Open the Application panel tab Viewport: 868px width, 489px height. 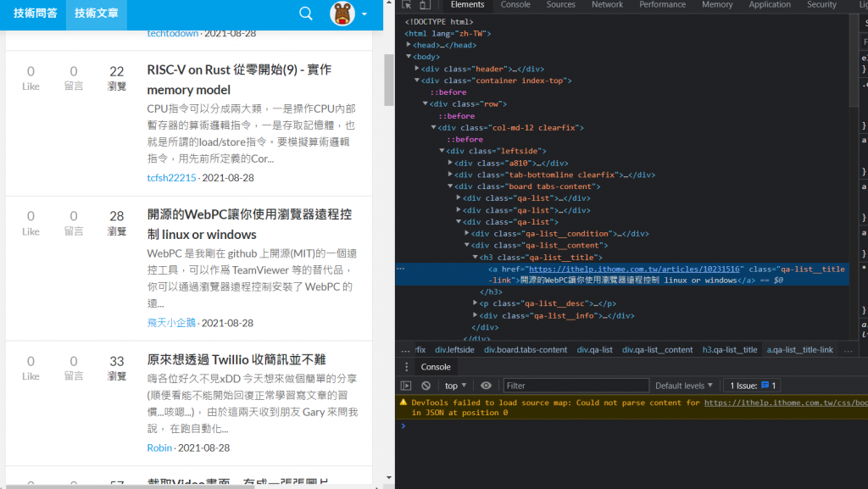pyautogui.click(x=770, y=4)
